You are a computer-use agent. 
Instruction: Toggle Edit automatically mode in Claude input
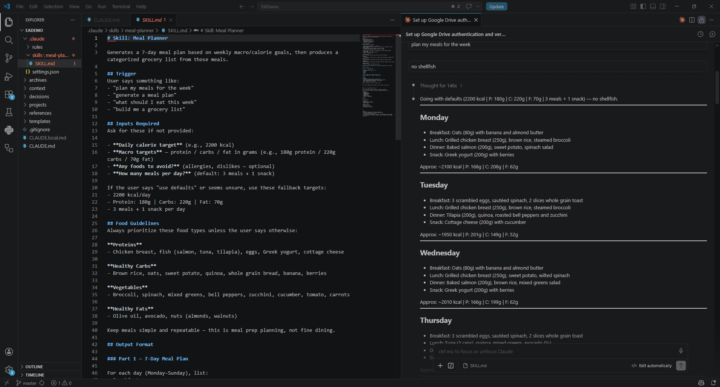coord(651,366)
